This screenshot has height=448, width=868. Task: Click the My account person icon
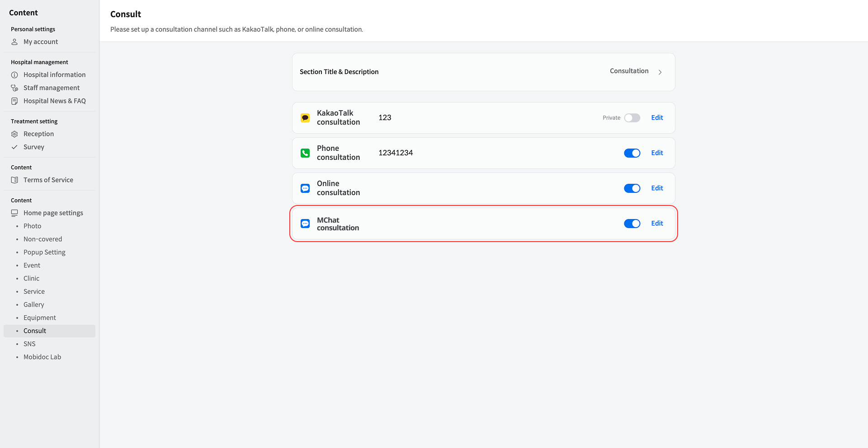14,42
